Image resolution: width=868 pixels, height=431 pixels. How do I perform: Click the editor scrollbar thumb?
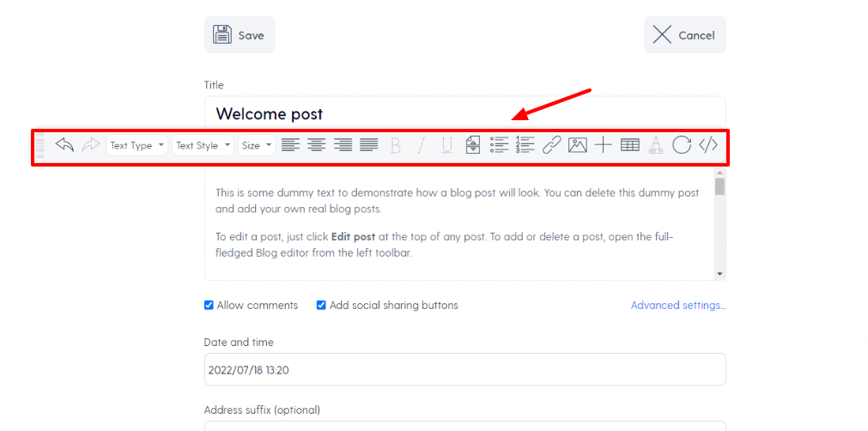tap(719, 186)
